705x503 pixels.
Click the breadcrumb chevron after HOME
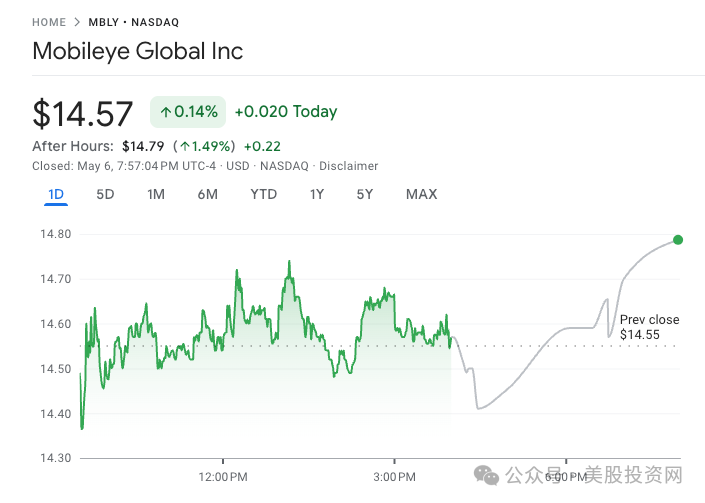(x=77, y=22)
